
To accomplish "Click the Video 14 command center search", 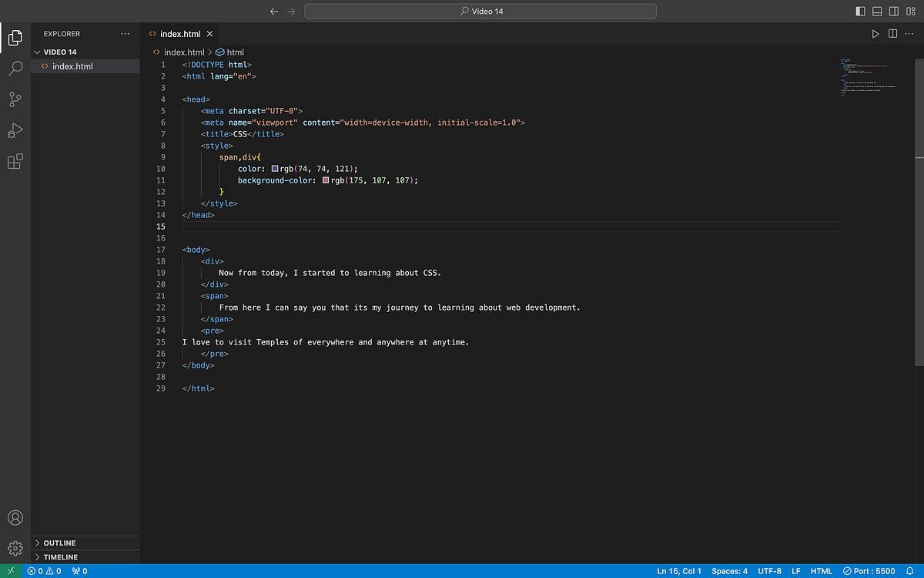I will (x=480, y=12).
